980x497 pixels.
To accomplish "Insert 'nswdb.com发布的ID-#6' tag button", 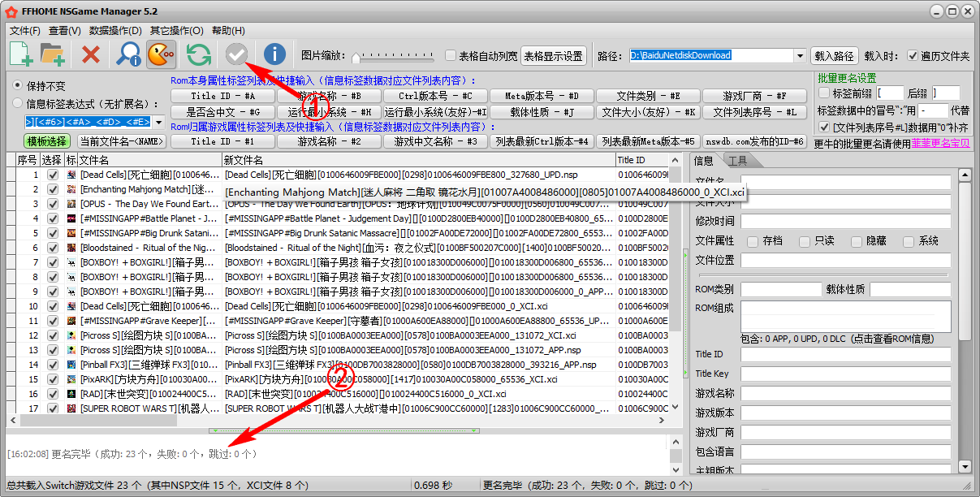I will [x=754, y=141].
